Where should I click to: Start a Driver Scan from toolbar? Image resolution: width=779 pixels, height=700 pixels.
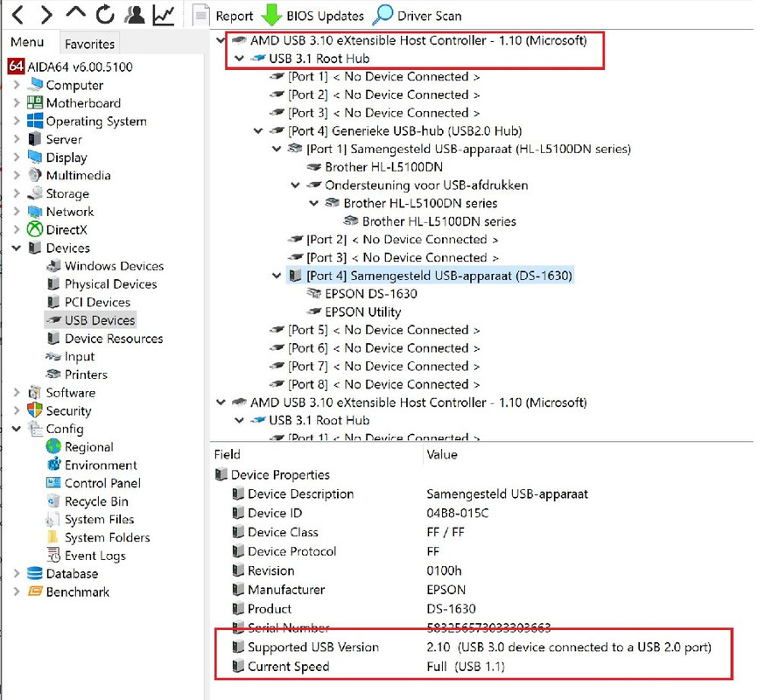tap(418, 16)
